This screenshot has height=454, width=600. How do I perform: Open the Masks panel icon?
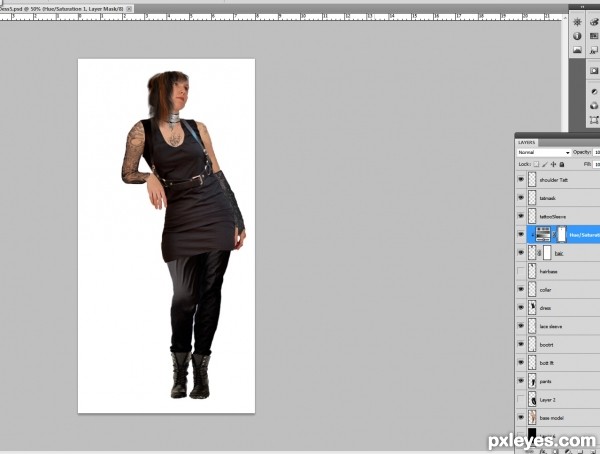pos(594,71)
